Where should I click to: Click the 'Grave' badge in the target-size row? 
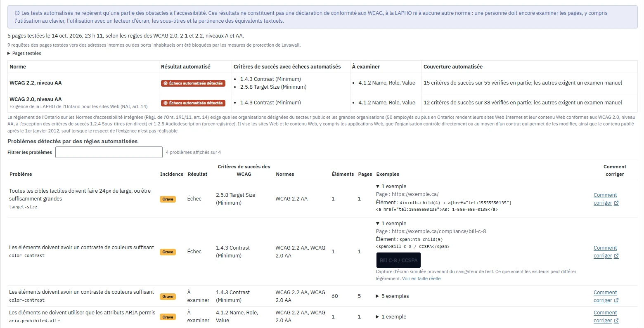pyautogui.click(x=168, y=199)
